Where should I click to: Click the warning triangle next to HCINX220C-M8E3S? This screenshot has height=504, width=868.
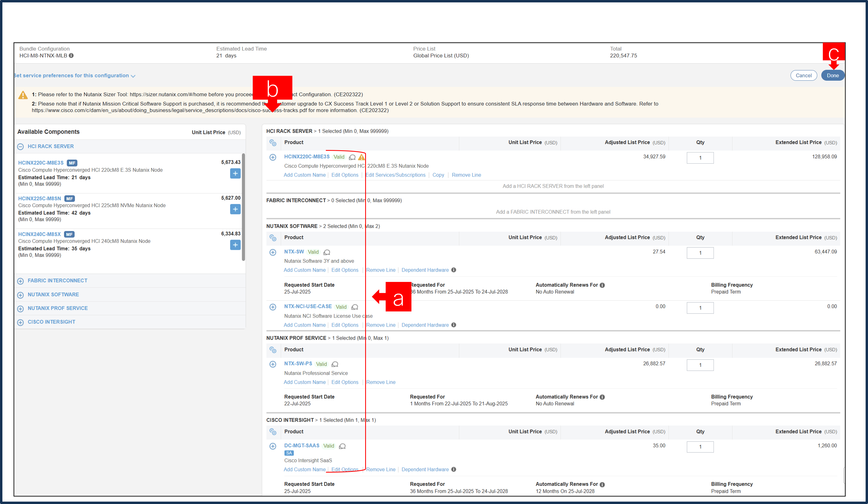tap(361, 157)
